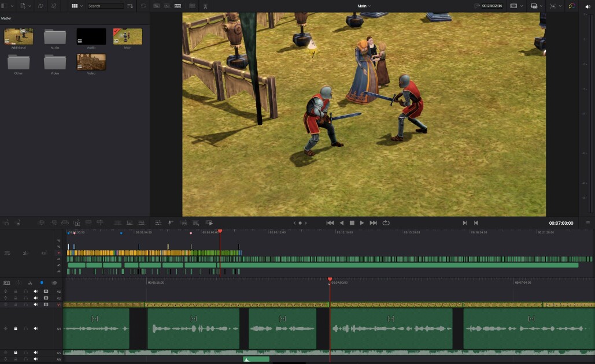Click the Smart Insert edit icon
Screen dimensions: 595x364
pyautogui.click(x=42, y=222)
